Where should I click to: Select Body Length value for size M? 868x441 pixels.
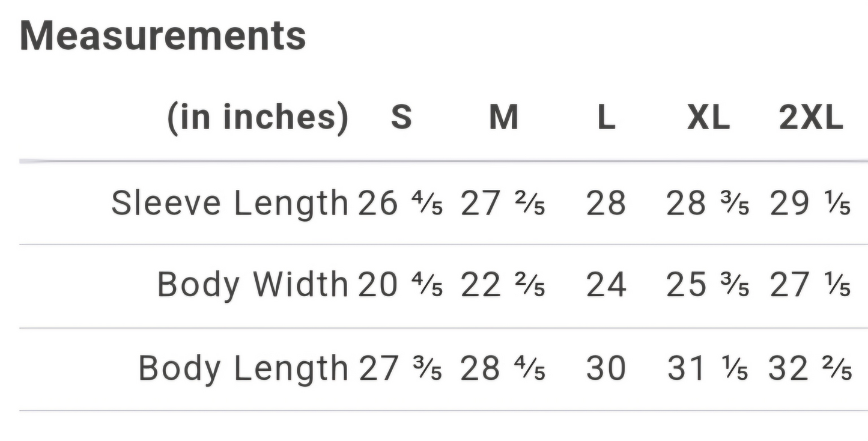click(503, 368)
